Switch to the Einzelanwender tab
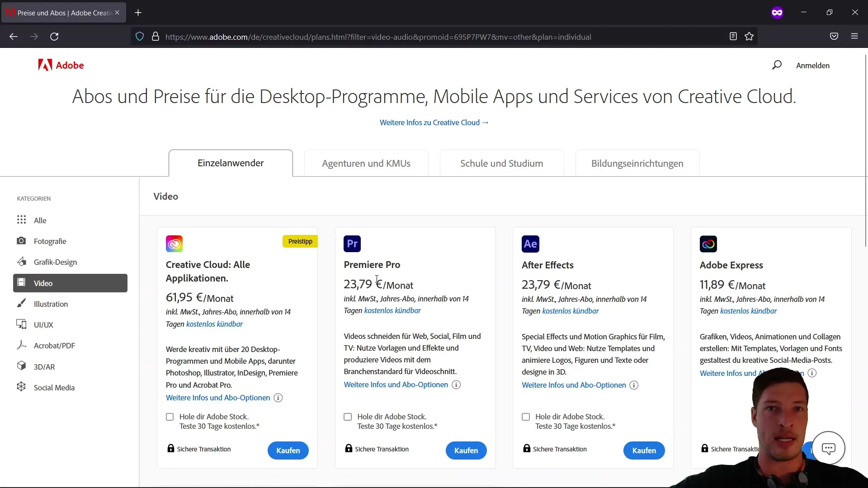 click(x=231, y=163)
